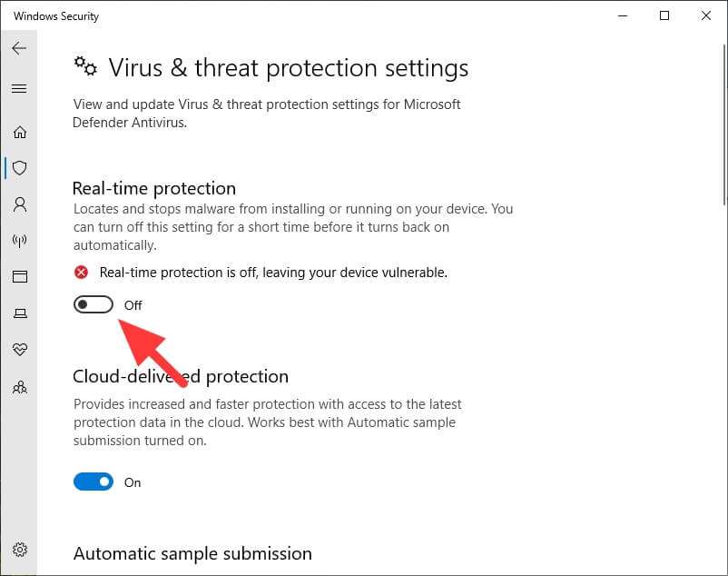This screenshot has height=576, width=728.
Task: Expand the navigation sidebar with hamburger menu
Action: coord(20,88)
